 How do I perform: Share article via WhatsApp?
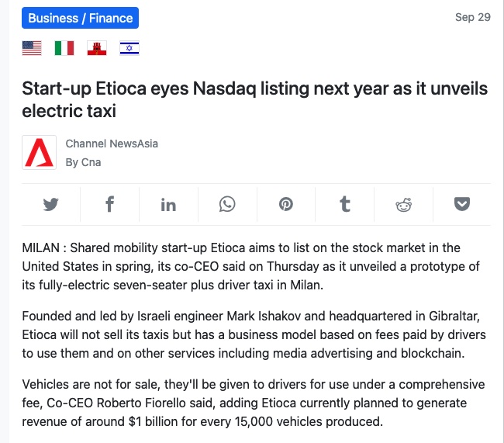(x=227, y=204)
